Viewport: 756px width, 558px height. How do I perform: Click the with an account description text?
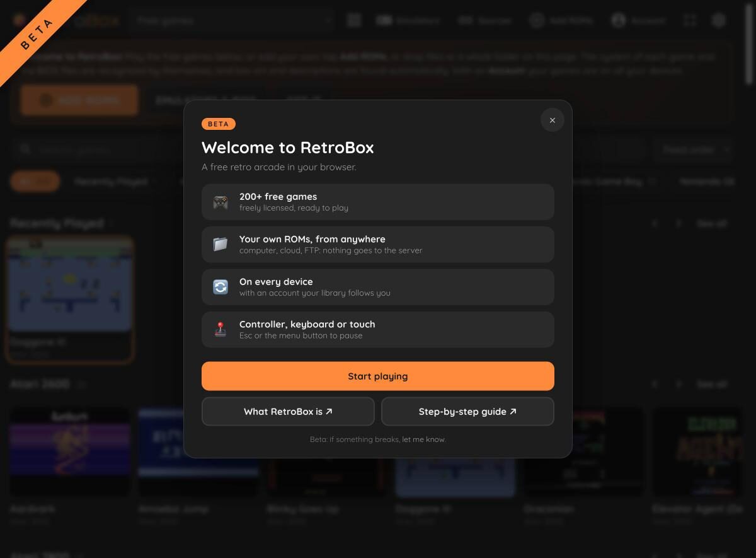click(x=315, y=293)
